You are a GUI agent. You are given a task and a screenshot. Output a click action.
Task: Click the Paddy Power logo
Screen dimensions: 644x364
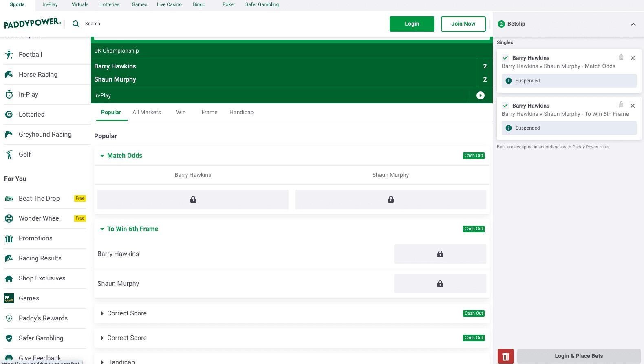[32, 23]
